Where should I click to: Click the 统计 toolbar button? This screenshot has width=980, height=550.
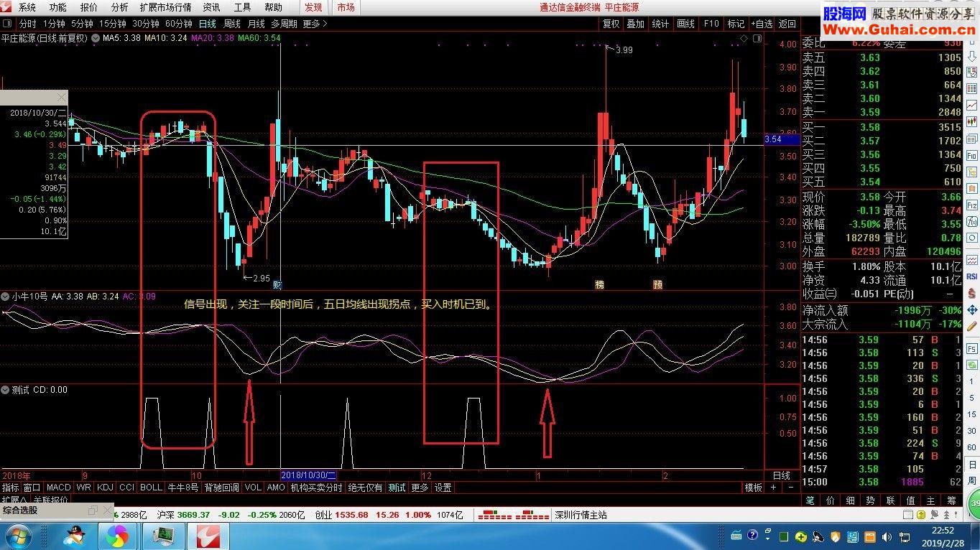coord(660,24)
